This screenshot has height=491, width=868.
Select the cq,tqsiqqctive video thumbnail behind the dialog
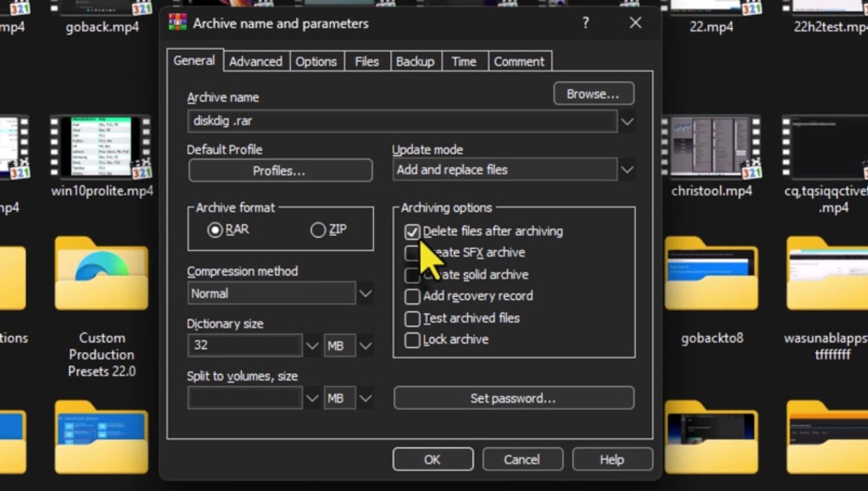(826, 147)
